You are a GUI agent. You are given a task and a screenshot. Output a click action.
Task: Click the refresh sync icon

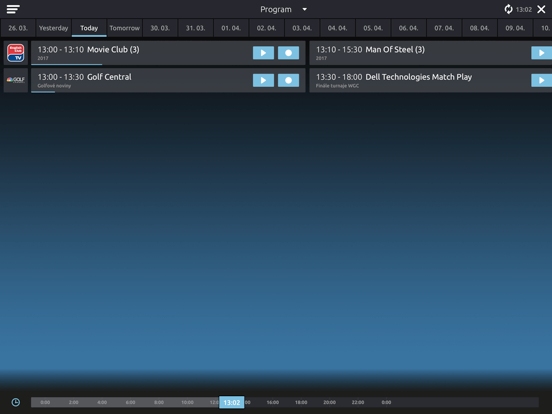point(508,9)
